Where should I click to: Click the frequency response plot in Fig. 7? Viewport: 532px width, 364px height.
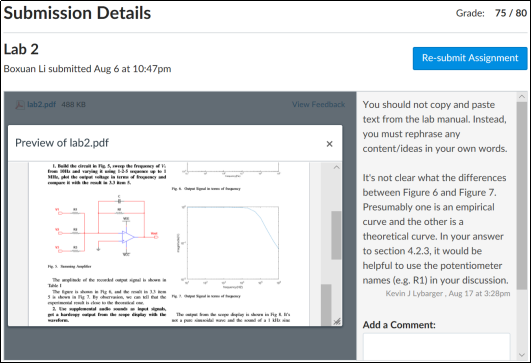point(231,245)
